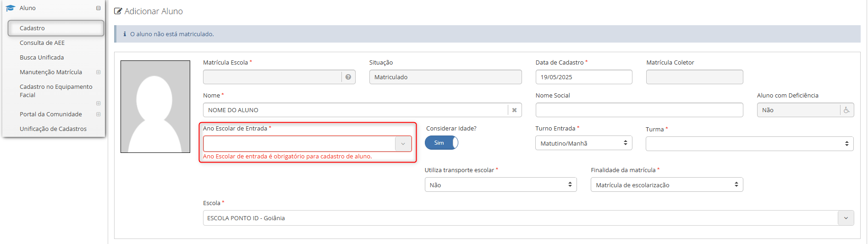Open the Turma dropdown
868x244 pixels.
[750, 144]
